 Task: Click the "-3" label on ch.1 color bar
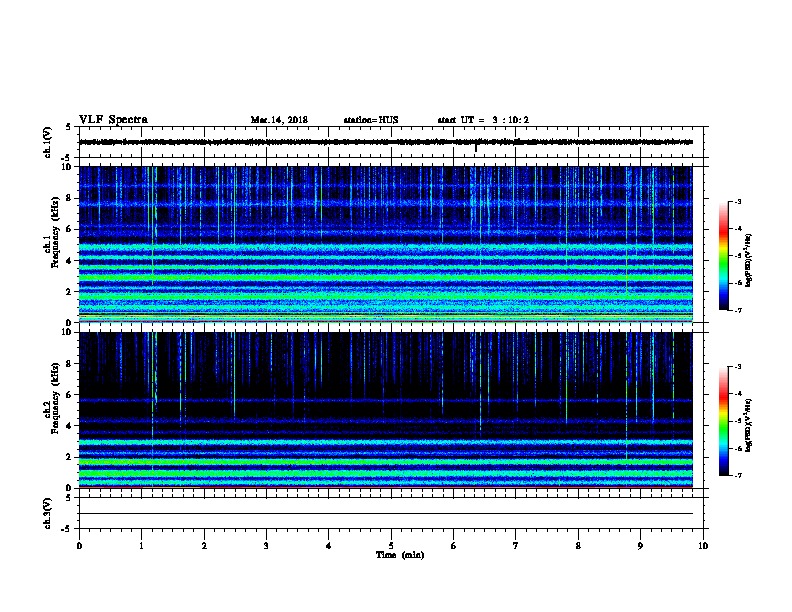737,201
